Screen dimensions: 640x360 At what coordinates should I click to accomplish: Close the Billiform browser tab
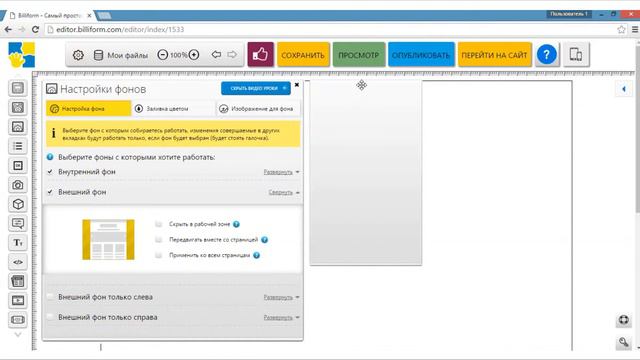(x=89, y=16)
